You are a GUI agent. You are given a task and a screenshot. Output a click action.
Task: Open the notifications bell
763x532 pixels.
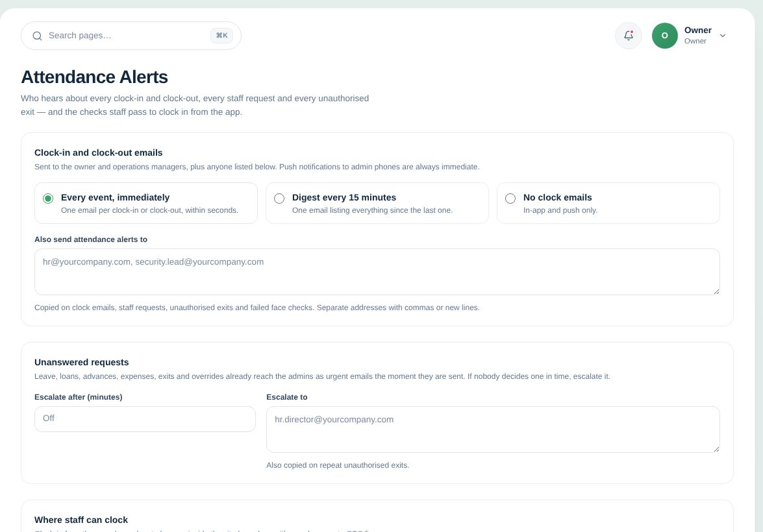pos(628,36)
